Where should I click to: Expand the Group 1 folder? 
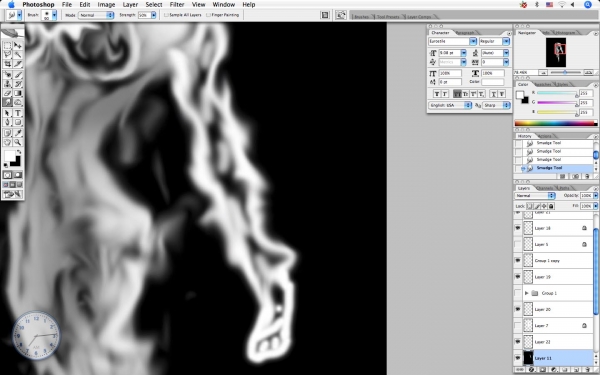coord(527,293)
